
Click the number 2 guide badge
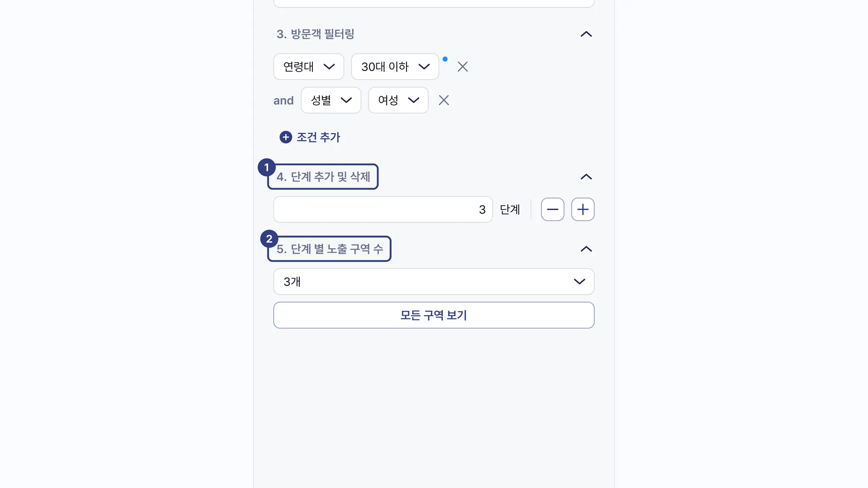click(x=269, y=239)
